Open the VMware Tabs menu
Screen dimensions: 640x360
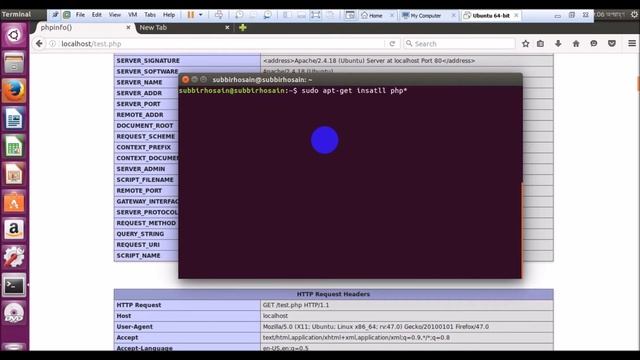click(150, 15)
